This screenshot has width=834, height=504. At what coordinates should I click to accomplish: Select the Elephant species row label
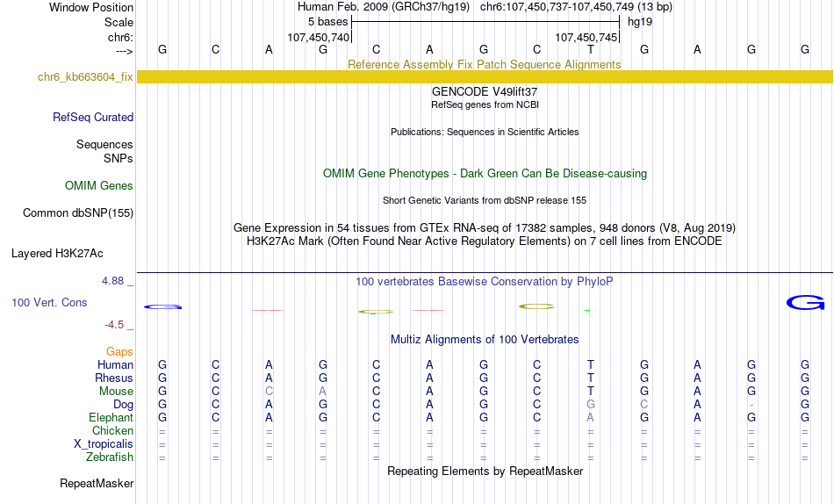point(111,417)
